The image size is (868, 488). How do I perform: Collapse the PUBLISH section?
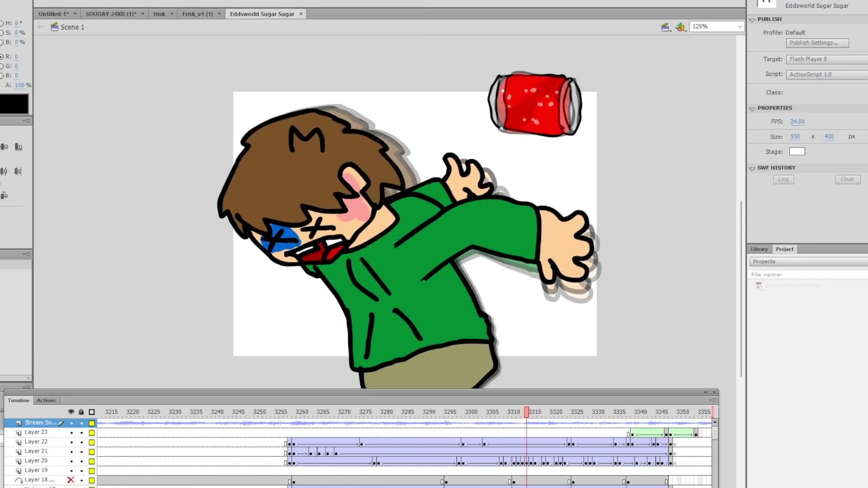pyautogui.click(x=752, y=20)
